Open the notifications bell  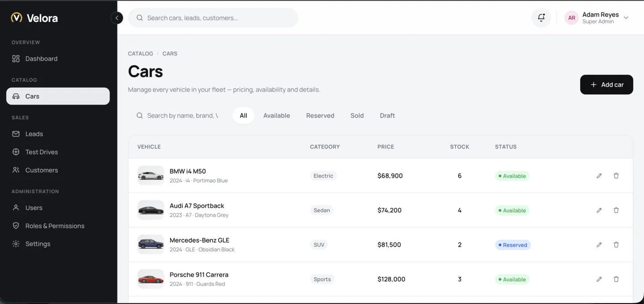[541, 18]
